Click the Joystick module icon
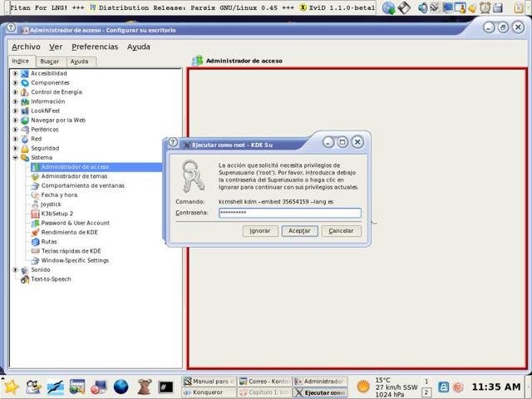Viewport: 532px width, 399px height. coord(35,204)
